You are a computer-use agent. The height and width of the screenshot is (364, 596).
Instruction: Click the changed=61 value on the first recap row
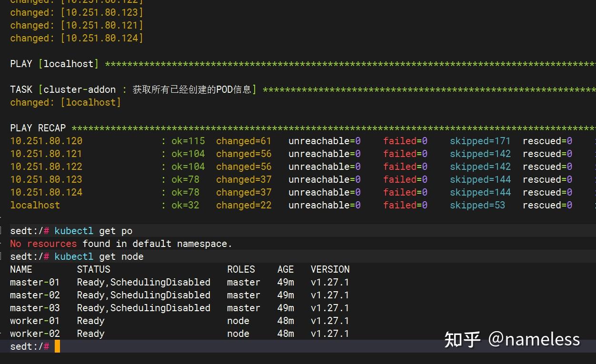pyautogui.click(x=244, y=141)
